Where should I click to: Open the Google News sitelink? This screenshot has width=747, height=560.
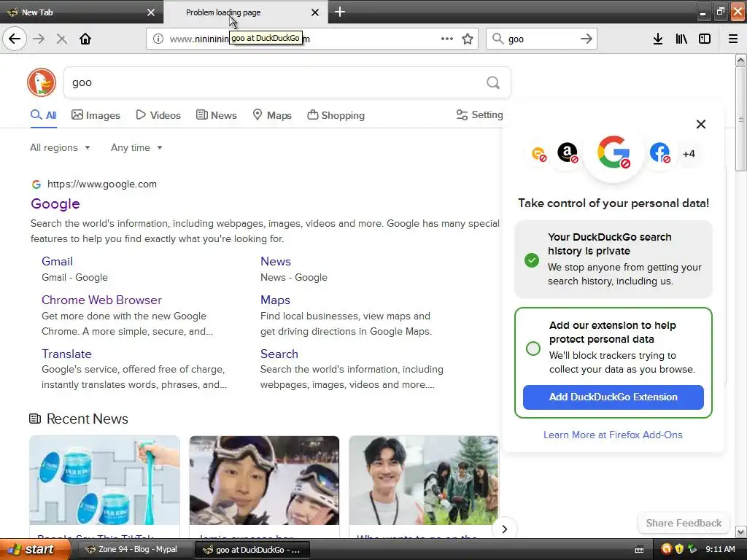(x=275, y=262)
